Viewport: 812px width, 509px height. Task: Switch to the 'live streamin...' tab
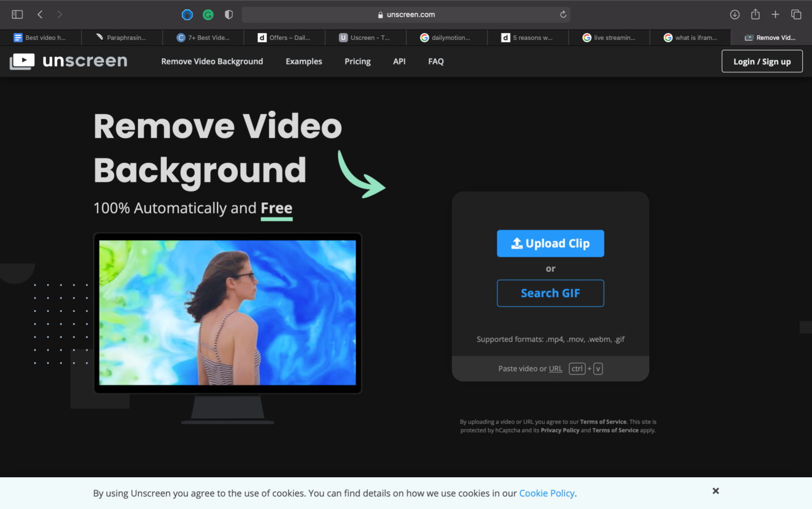pyautogui.click(x=609, y=37)
